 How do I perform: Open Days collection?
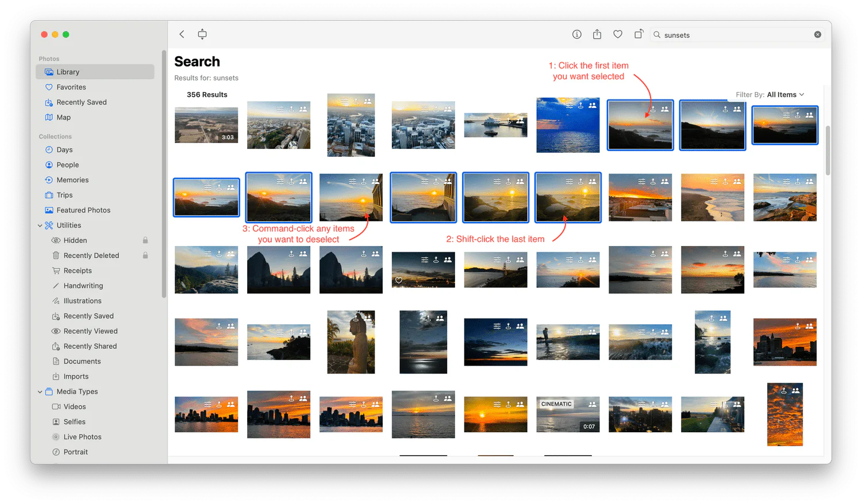coord(95,149)
